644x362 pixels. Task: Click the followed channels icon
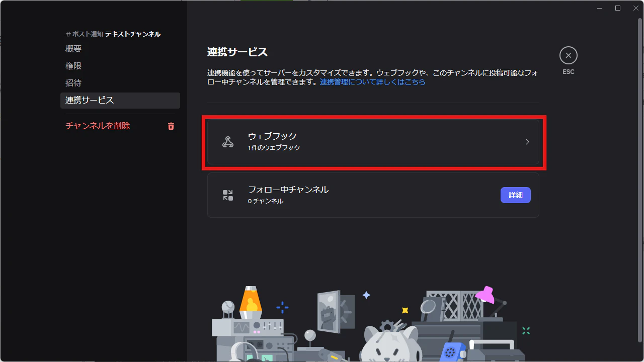click(x=228, y=195)
